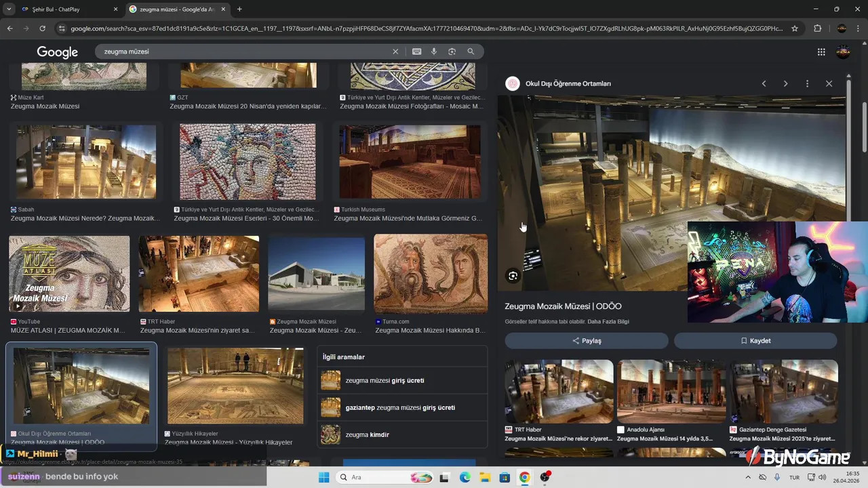Open GZT 20 Nisan'da yeniden result

(x=248, y=106)
